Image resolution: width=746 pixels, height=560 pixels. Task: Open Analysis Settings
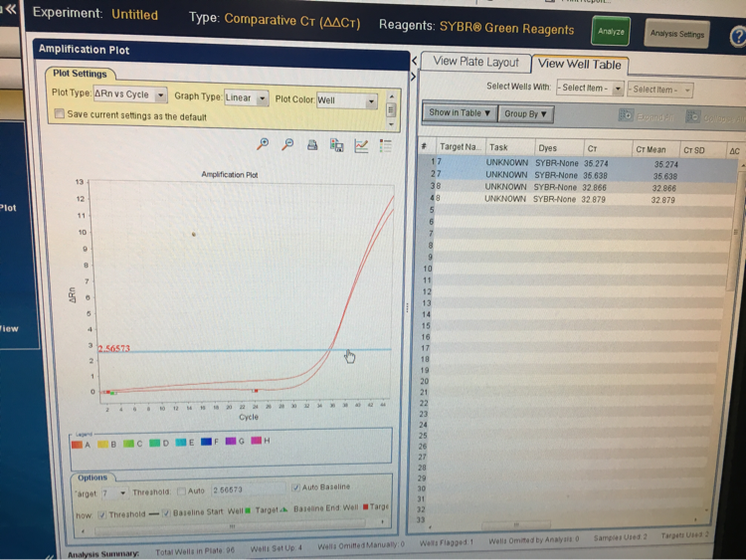tap(677, 34)
